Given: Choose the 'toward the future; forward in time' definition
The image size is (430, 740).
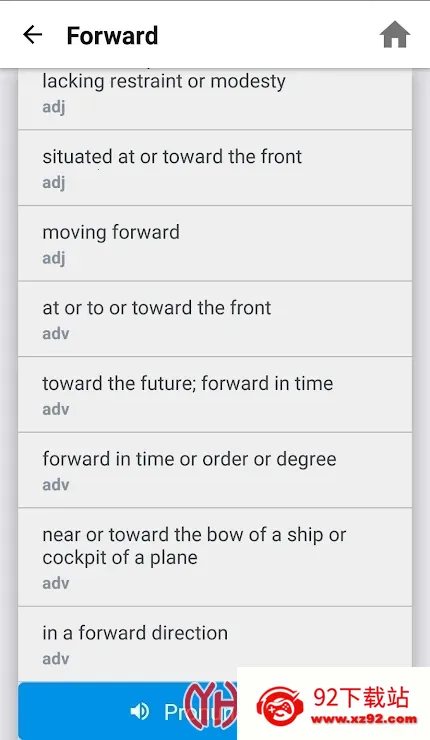Looking at the screenshot, I should tap(215, 394).
